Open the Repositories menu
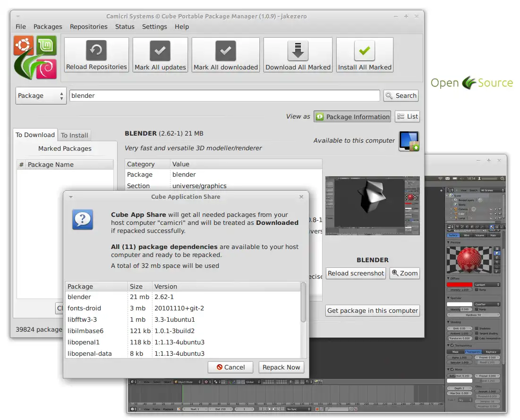 pyautogui.click(x=88, y=26)
